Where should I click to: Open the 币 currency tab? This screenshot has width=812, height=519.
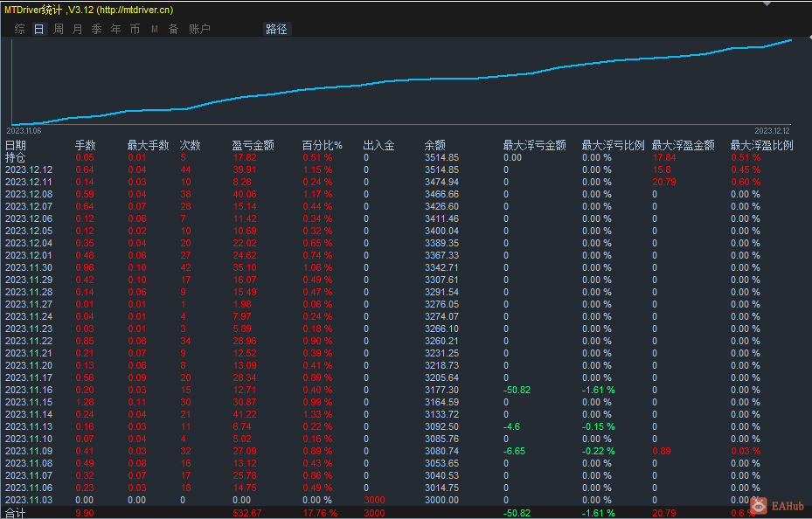[x=135, y=29]
